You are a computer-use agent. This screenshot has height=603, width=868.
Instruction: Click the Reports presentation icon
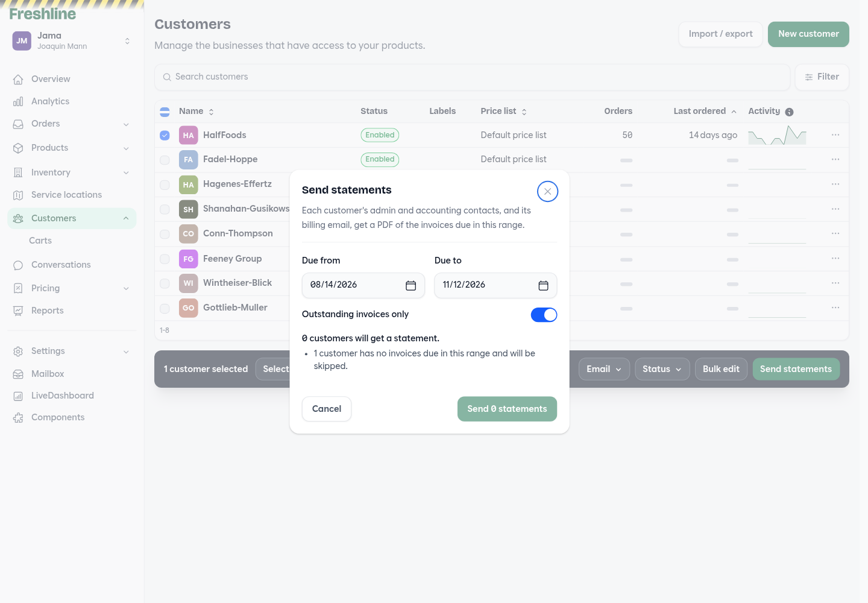click(x=18, y=311)
